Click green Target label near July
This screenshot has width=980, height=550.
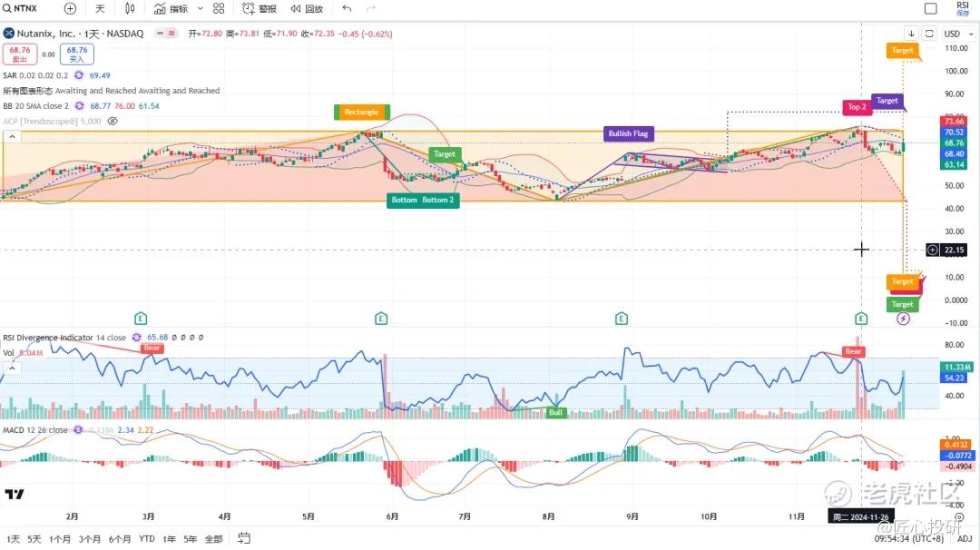pos(445,153)
